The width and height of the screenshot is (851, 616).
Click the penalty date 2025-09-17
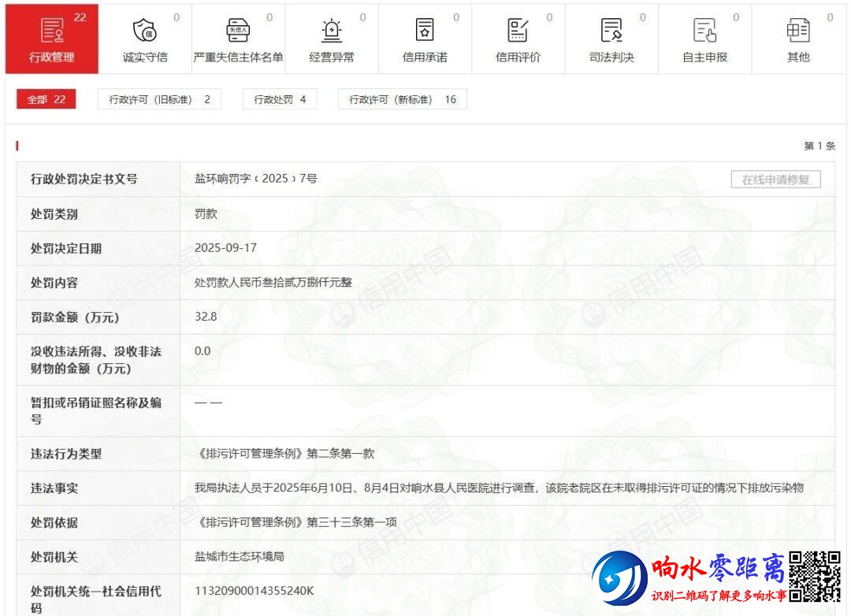click(x=225, y=247)
